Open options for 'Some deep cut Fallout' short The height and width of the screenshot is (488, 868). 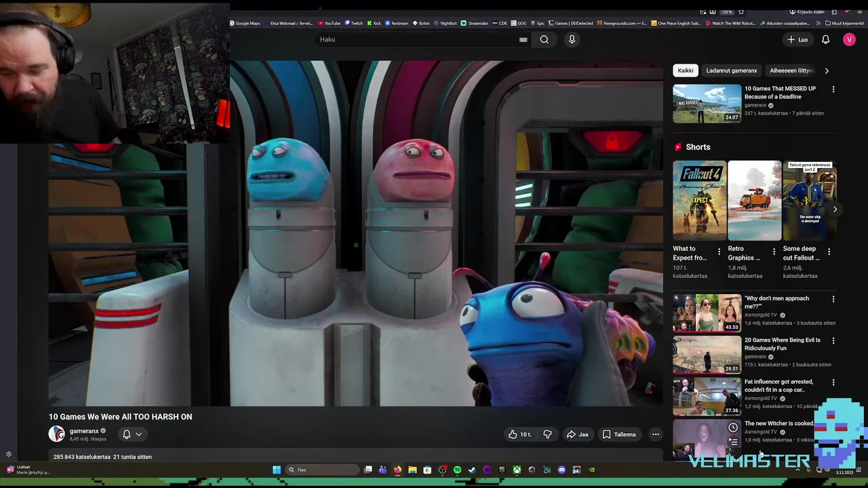click(x=829, y=251)
